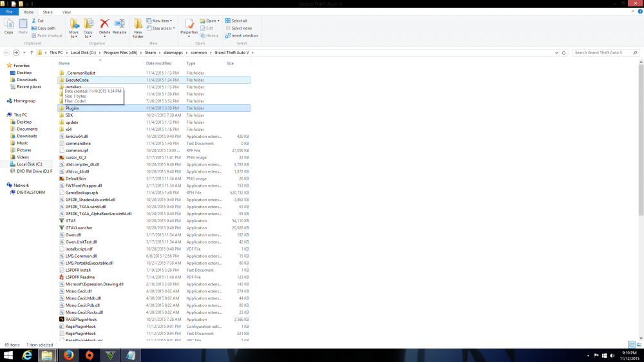The width and height of the screenshot is (644, 362).
Task: Expand breadcrumb arrow after Grand Theft Auto V
Action: 252,53
